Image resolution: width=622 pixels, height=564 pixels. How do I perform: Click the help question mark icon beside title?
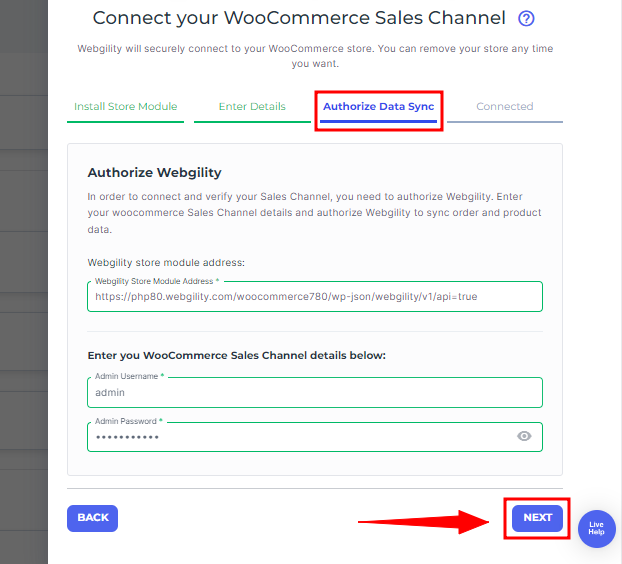click(527, 18)
